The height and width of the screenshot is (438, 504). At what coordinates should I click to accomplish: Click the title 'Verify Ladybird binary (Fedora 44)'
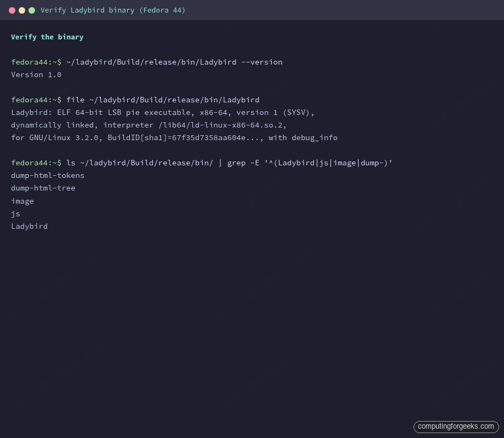tap(113, 10)
